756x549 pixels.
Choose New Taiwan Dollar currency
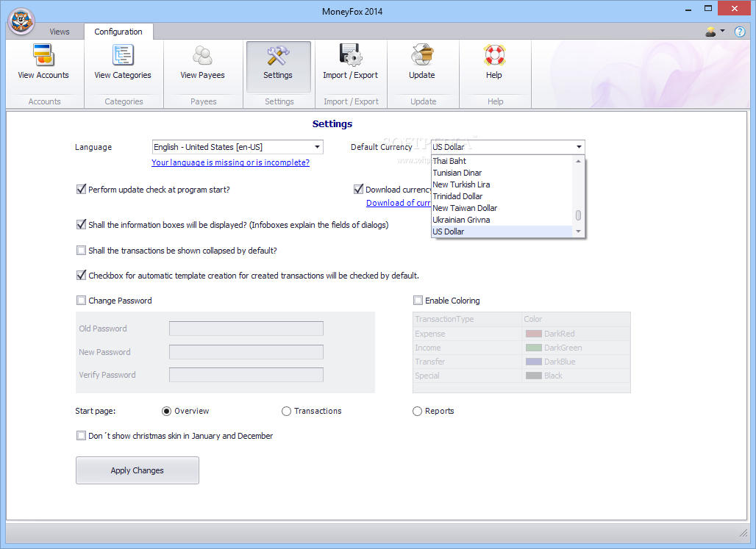click(x=502, y=208)
